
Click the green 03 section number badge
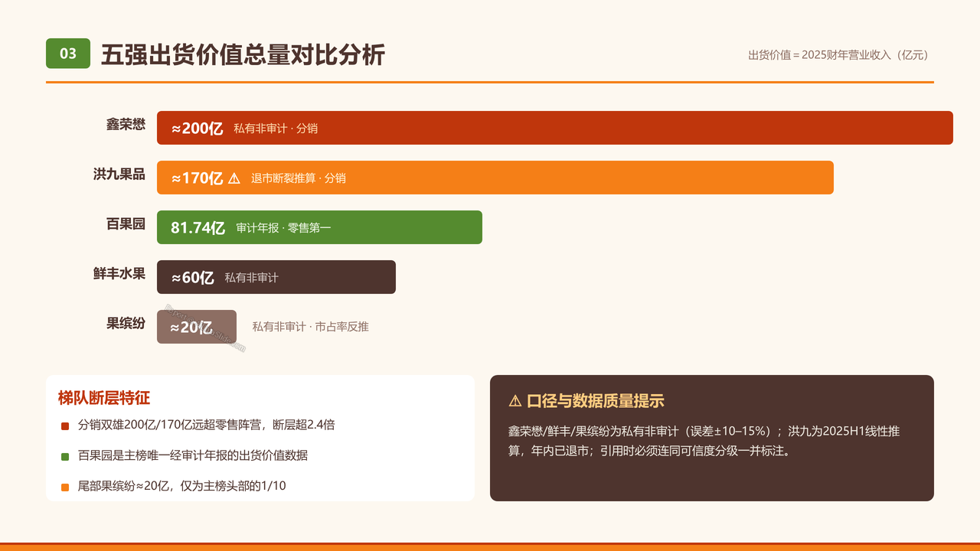[x=68, y=54]
